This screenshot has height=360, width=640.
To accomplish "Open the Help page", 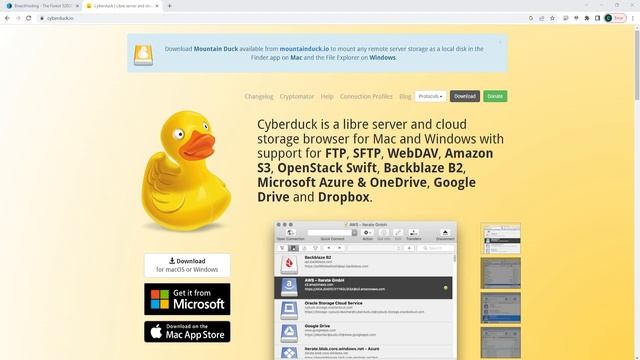I will click(327, 96).
